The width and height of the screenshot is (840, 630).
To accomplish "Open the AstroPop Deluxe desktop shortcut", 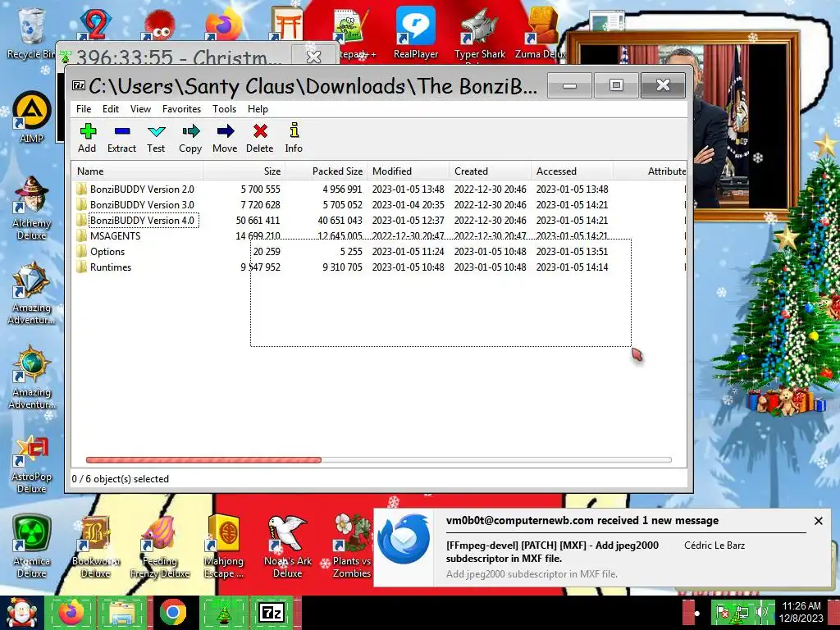I will 32,464.
